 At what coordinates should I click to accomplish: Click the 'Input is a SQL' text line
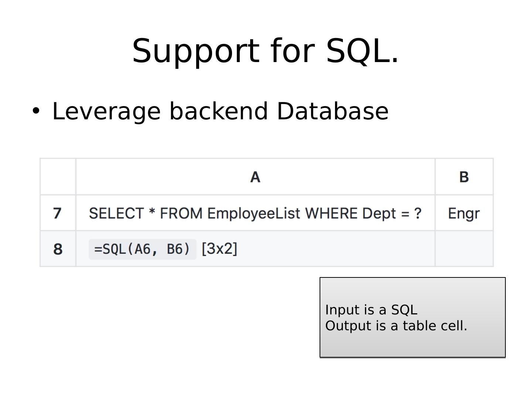coord(371,310)
